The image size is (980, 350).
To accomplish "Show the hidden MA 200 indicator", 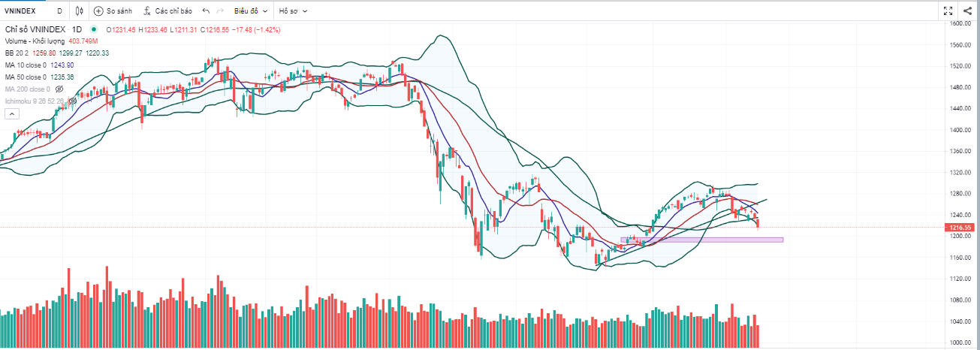I will click(x=59, y=89).
